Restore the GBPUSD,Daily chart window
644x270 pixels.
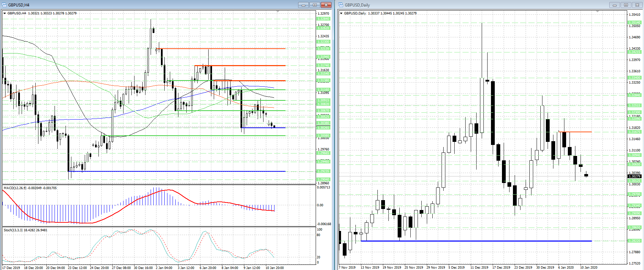click(x=626, y=5)
